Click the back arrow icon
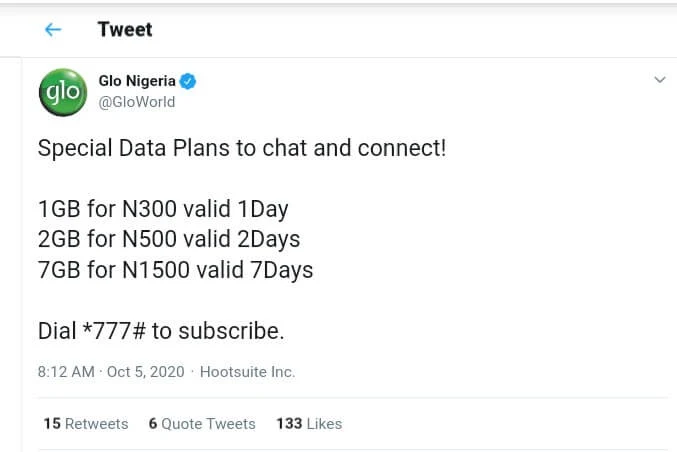 coord(53,30)
